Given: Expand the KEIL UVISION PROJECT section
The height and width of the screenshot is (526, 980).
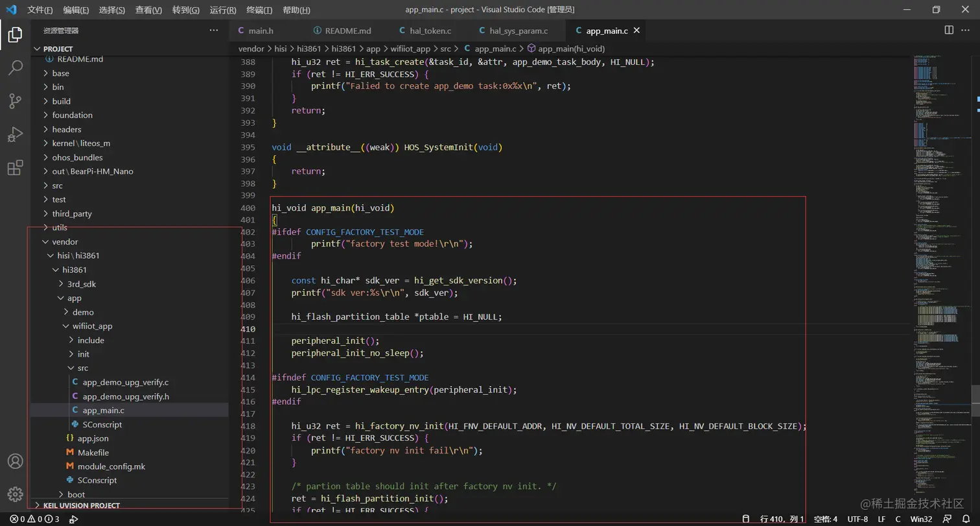Looking at the screenshot, I should [x=130, y=505].
